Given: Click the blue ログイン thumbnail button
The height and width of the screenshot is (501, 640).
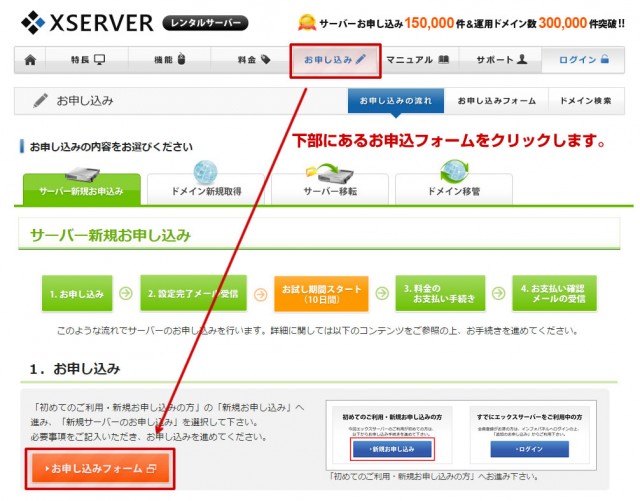Looking at the screenshot, I should [529, 449].
